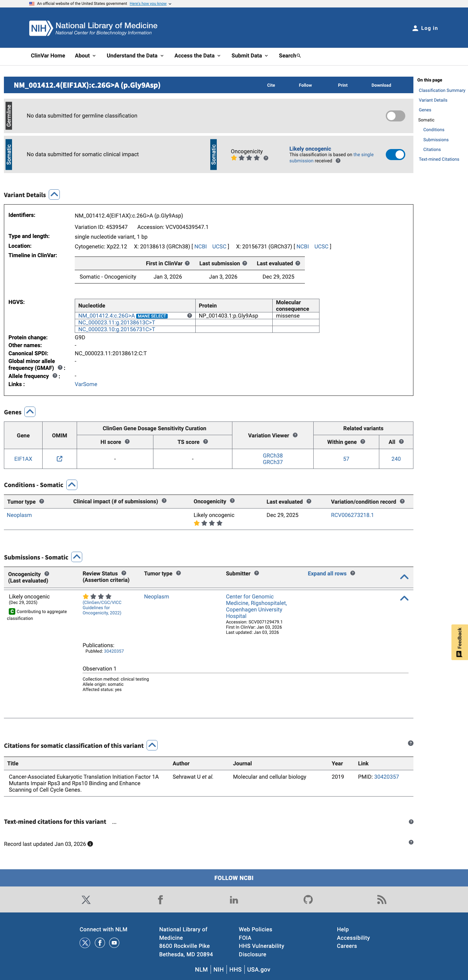
Task: Collapse the Conditions - Somatic section
Action: [72, 485]
